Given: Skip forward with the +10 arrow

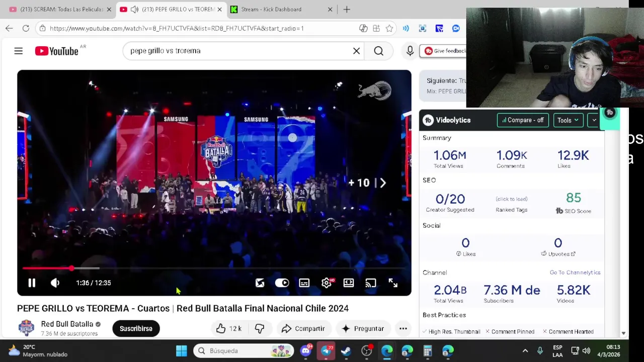Looking at the screenshot, I should click(367, 183).
